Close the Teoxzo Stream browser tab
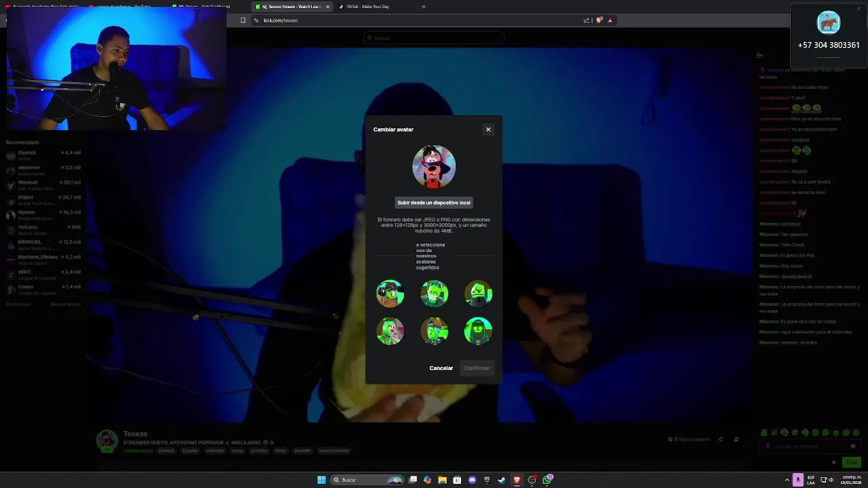868x488 pixels. click(328, 7)
